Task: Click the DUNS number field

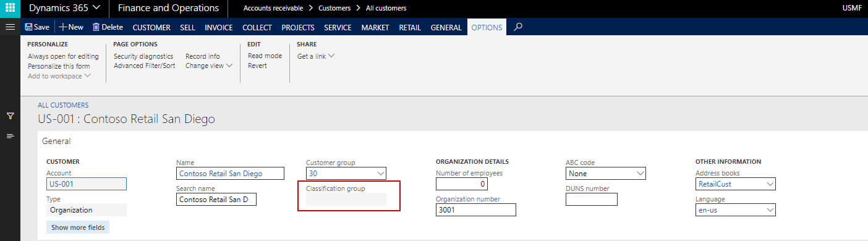Action: click(592, 200)
